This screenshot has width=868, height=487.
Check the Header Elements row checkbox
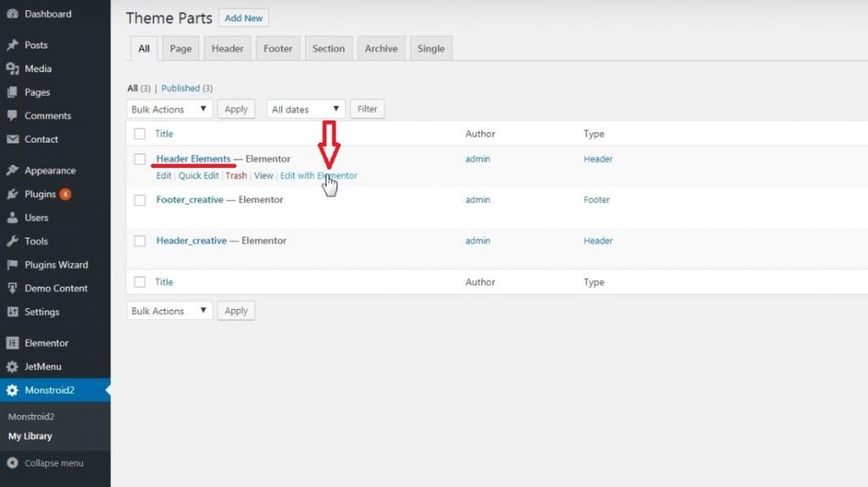140,159
